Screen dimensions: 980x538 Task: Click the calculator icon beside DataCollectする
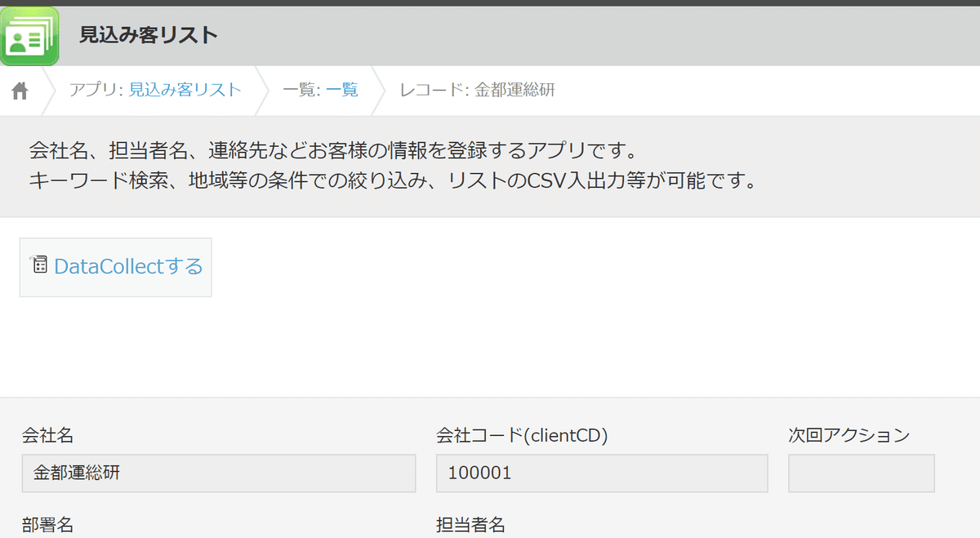pyautogui.click(x=39, y=265)
